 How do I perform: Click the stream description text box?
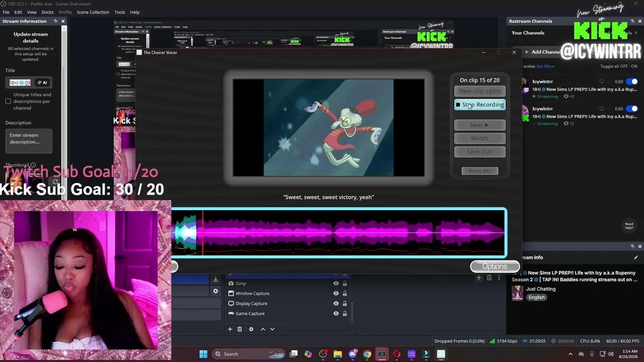[x=29, y=141]
